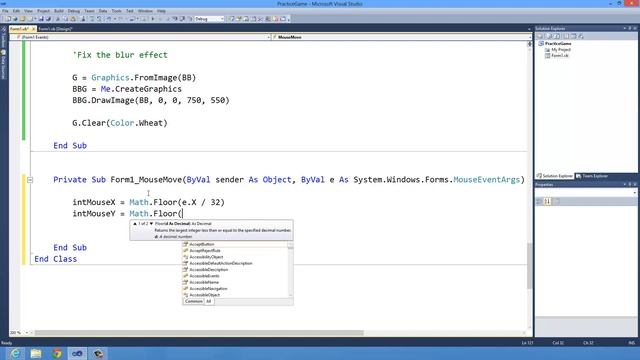Screen dimensions: 640x360
Task: Open File Explorer from the taskbar
Action: pyautogui.click(x=36, y=353)
